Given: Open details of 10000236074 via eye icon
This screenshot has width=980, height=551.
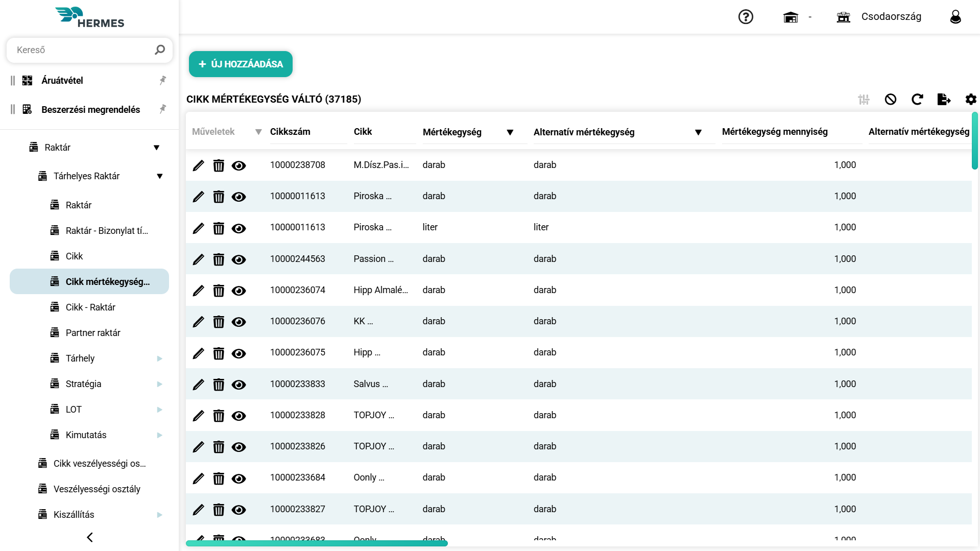Looking at the screenshot, I should [x=239, y=291].
